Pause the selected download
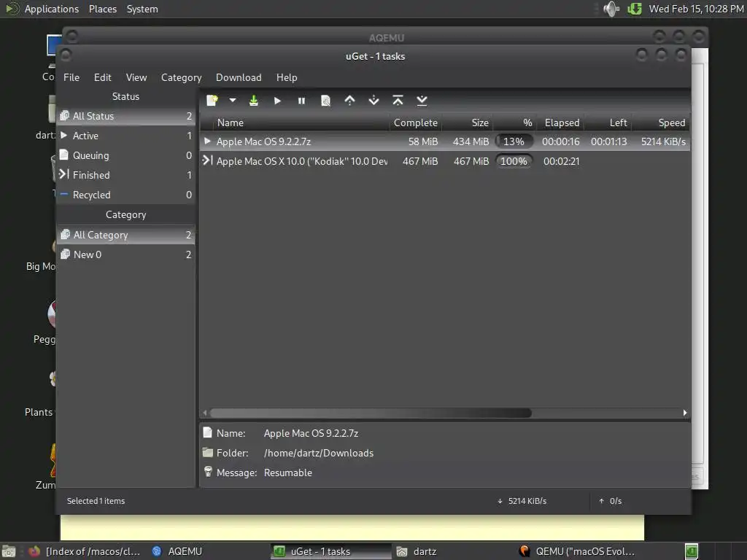Screen dimensions: 747x560 click(x=301, y=101)
